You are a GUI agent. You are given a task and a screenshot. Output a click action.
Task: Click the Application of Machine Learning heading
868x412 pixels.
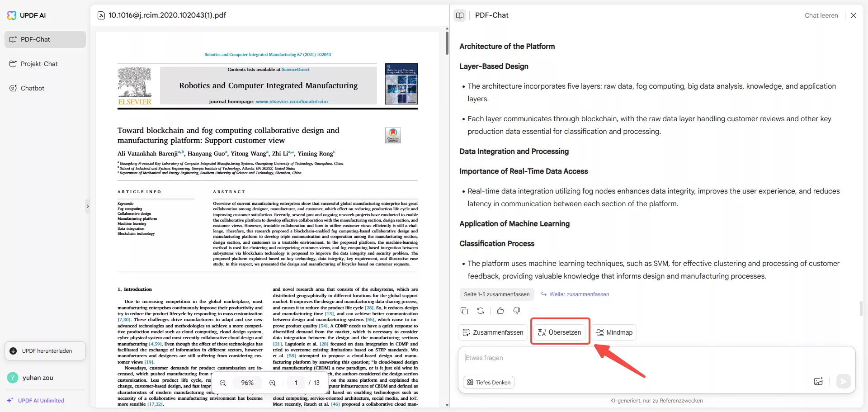click(x=514, y=223)
